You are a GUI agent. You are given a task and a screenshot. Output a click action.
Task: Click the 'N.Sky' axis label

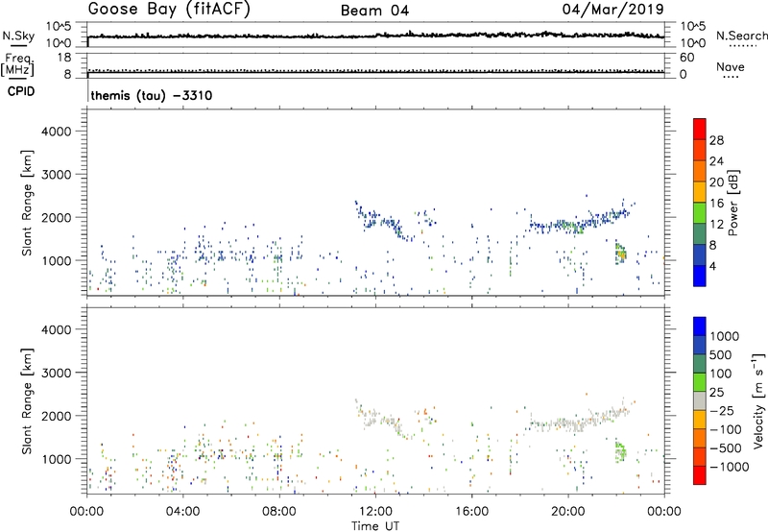click(18, 36)
